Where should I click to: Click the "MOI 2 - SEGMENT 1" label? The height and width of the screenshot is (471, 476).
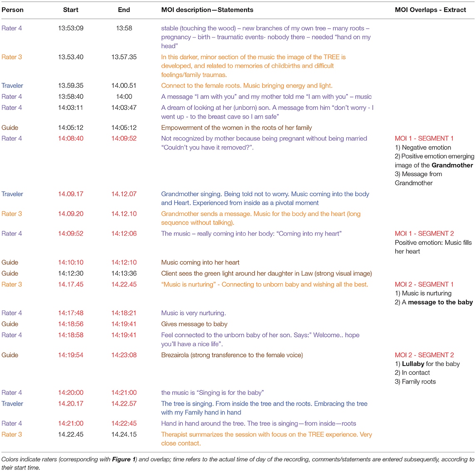click(x=424, y=284)
